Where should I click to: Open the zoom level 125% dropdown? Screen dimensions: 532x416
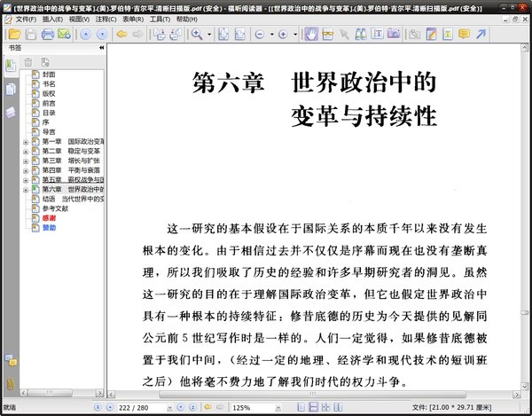pyautogui.click(x=278, y=407)
